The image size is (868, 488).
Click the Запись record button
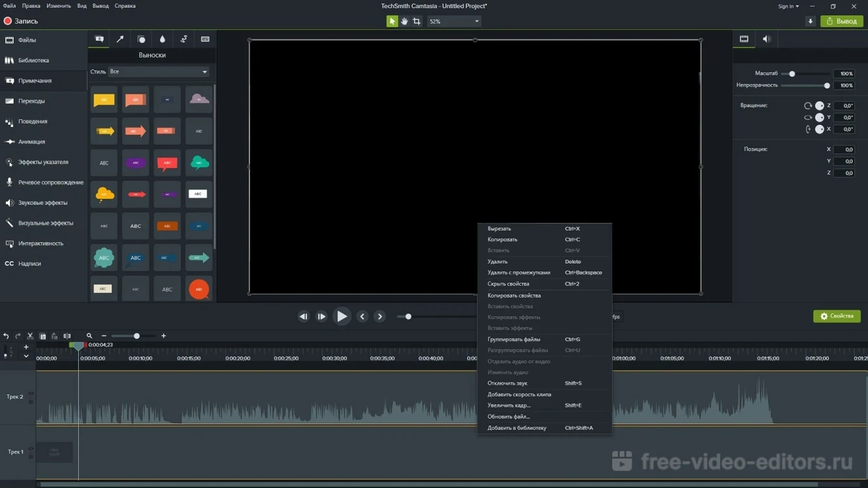(x=21, y=21)
